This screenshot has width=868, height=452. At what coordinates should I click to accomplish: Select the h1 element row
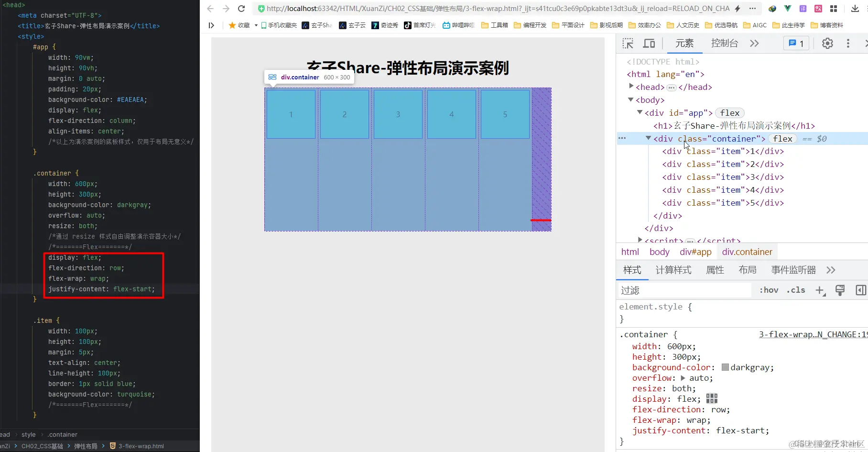coord(734,126)
